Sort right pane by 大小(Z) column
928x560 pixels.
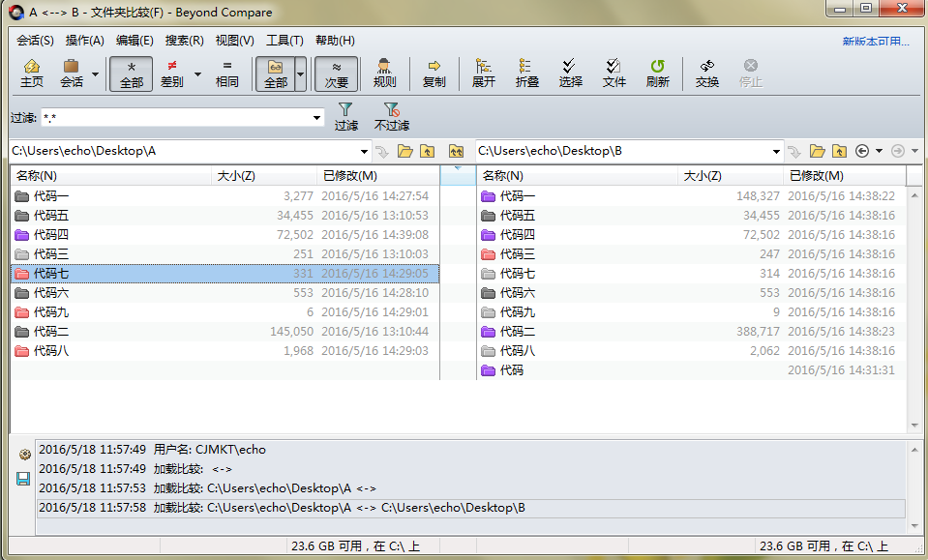pos(731,176)
